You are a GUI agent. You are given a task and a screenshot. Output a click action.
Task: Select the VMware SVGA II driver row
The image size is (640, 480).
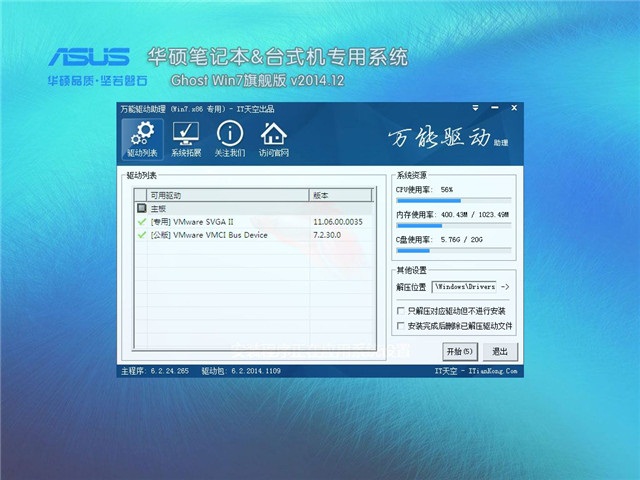(230, 222)
